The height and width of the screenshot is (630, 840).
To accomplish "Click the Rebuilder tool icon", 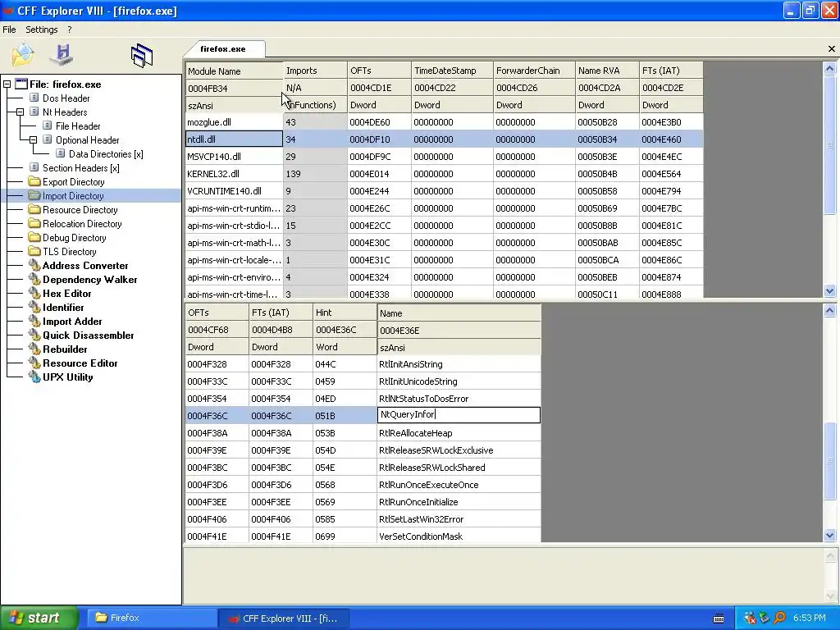I will 34,349.
